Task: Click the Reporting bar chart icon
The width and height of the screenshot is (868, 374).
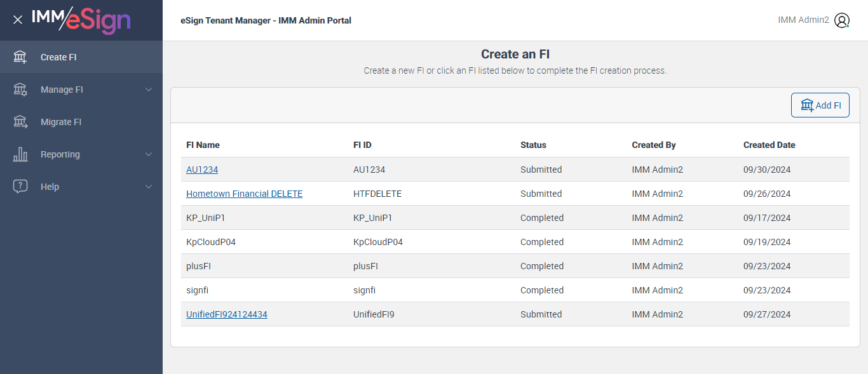Action: click(20, 154)
